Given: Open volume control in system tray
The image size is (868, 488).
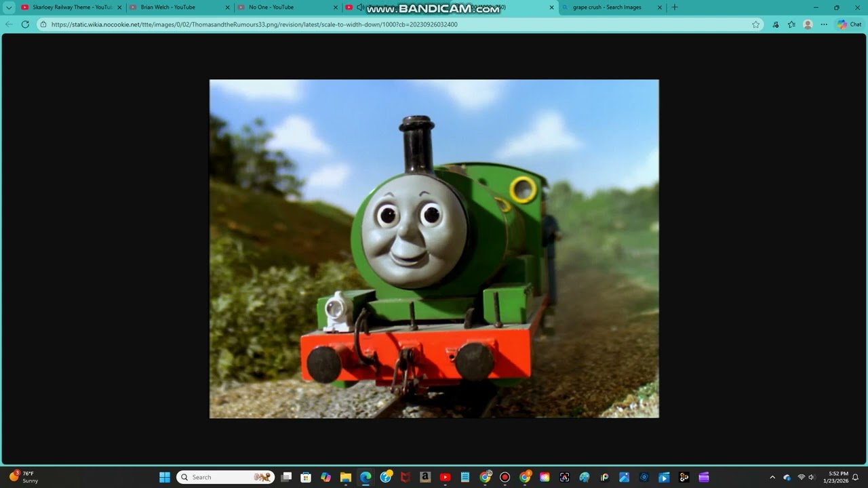Looking at the screenshot, I should click(x=812, y=477).
